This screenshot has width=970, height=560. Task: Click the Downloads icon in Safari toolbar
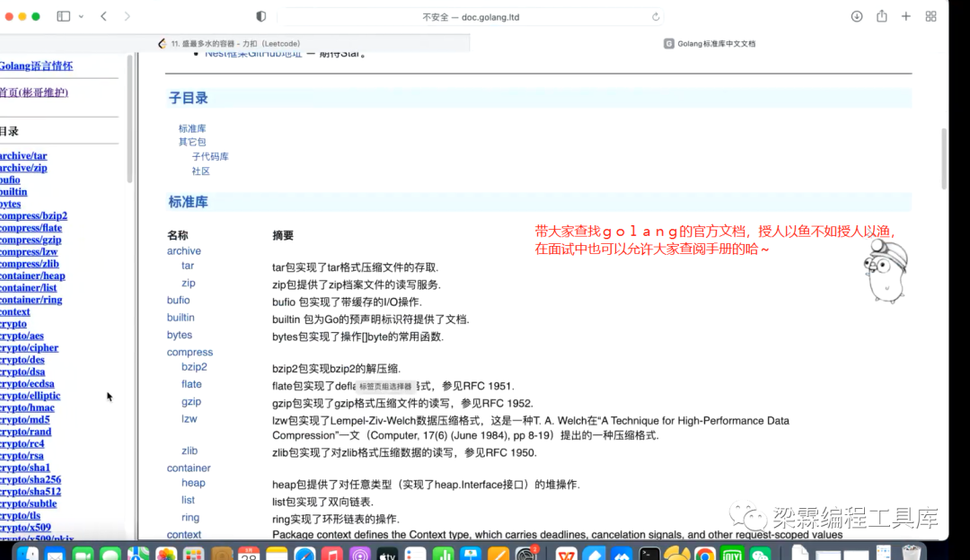(857, 15)
